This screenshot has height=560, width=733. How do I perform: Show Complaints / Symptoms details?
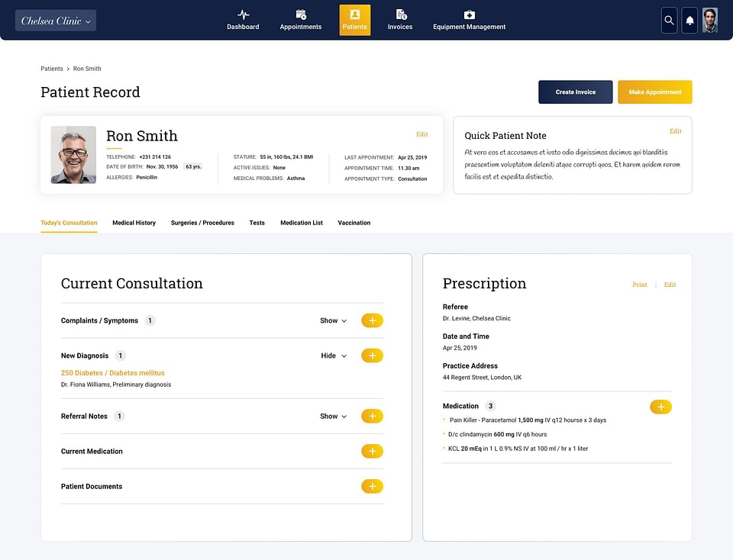point(334,320)
